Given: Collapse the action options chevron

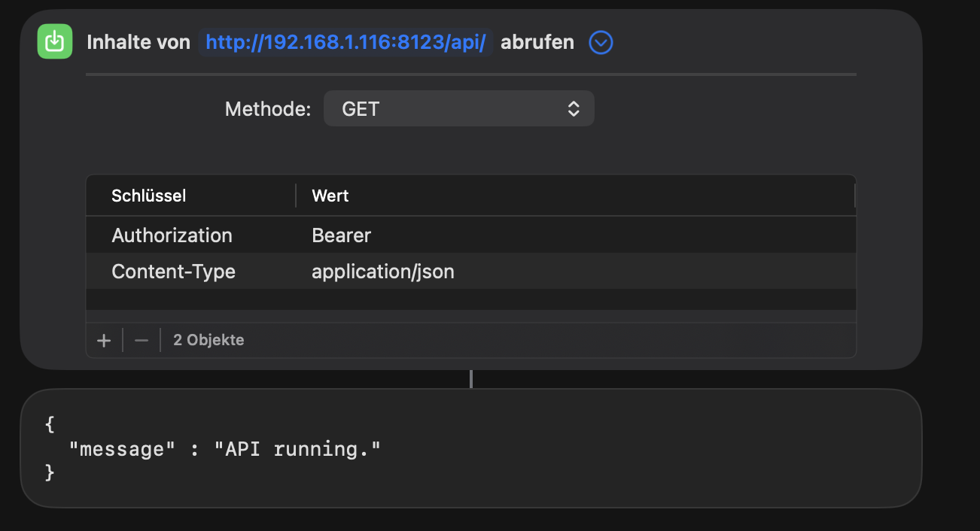Looking at the screenshot, I should (601, 43).
